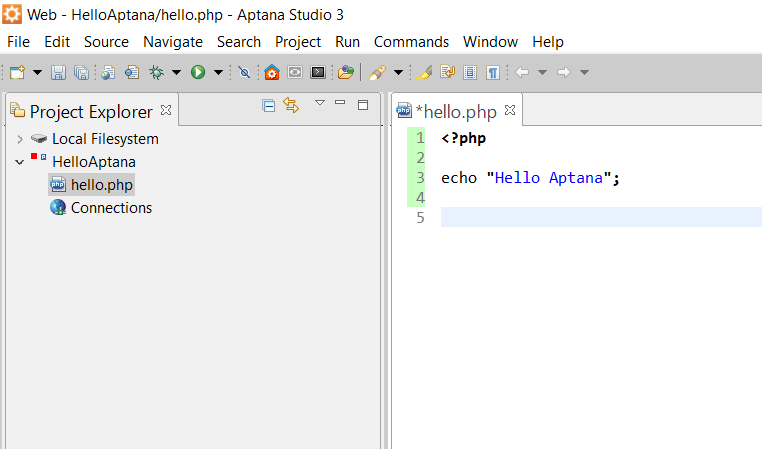This screenshot has width=762, height=449.
Task: Open the Commands menu
Action: point(411,42)
